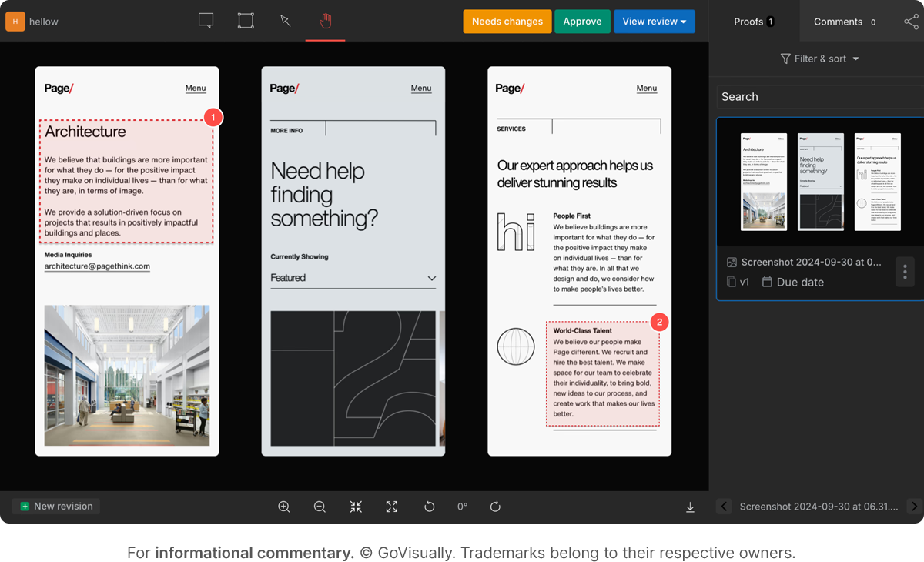Open the Proofs tab
The width and height of the screenshot is (924, 562).
click(x=748, y=22)
